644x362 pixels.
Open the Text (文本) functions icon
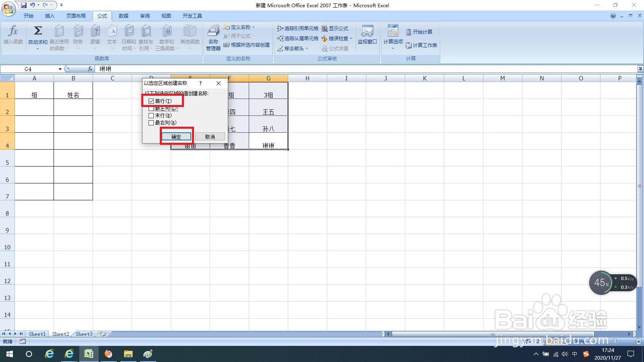(x=112, y=37)
